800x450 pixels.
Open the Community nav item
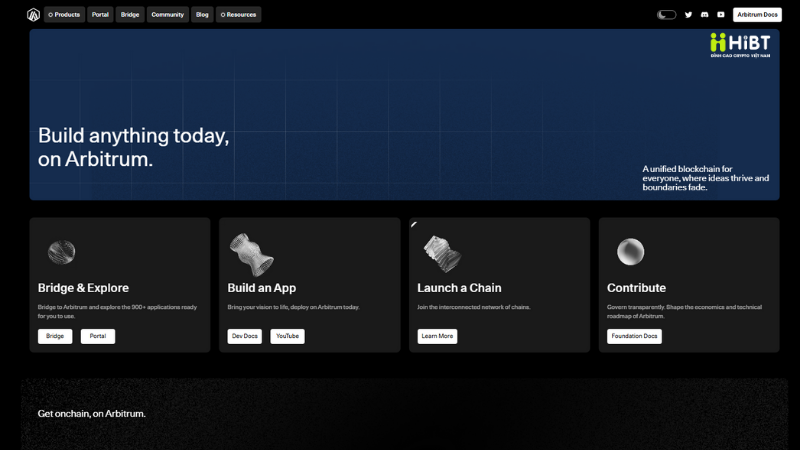coord(167,15)
